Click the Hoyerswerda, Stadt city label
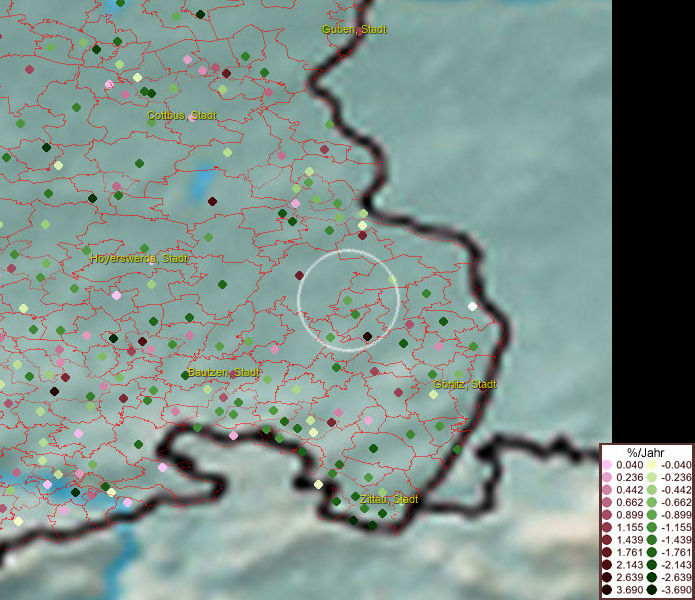This screenshot has height=600, width=695. pos(139,258)
